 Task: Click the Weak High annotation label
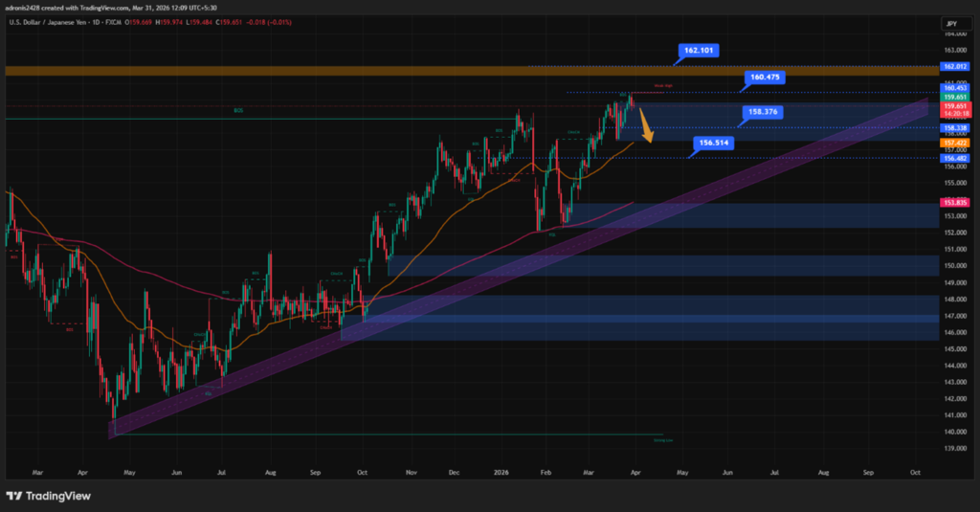pyautogui.click(x=663, y=85)
